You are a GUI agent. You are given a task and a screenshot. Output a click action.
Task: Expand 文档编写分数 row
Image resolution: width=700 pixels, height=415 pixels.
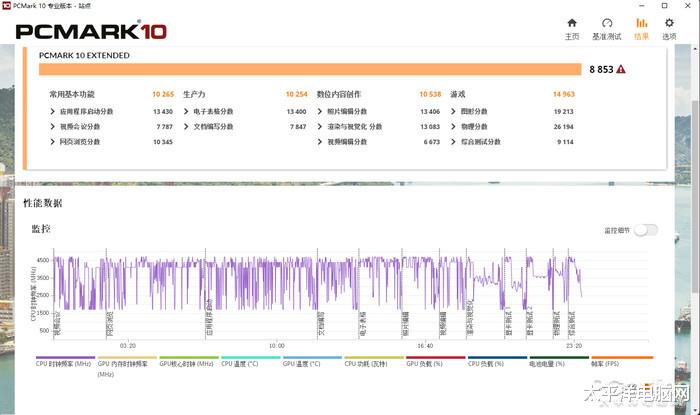(x=186, y=126)
